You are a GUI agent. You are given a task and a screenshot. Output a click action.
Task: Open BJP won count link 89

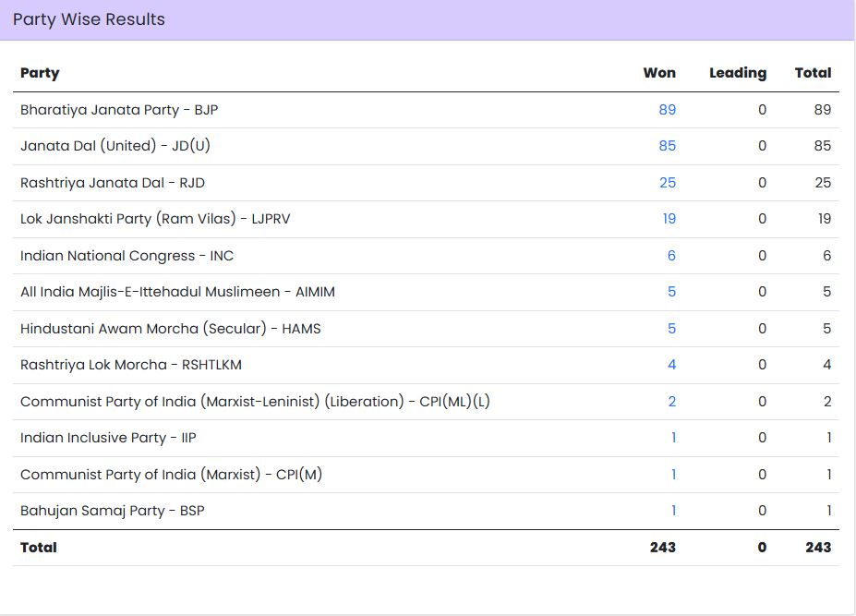[667, 110]
